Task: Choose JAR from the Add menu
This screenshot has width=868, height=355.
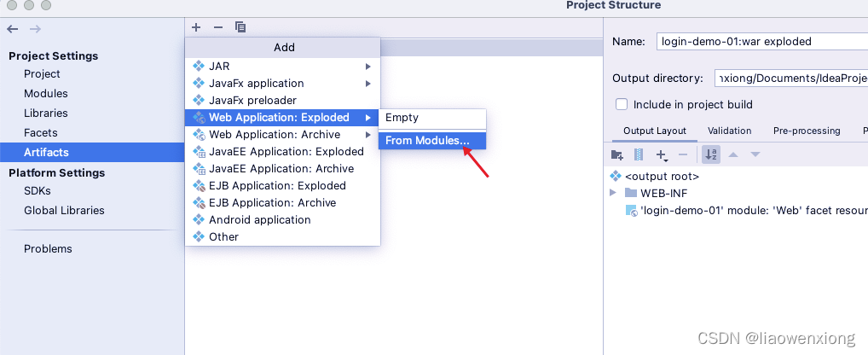Action: coord(282,67)
